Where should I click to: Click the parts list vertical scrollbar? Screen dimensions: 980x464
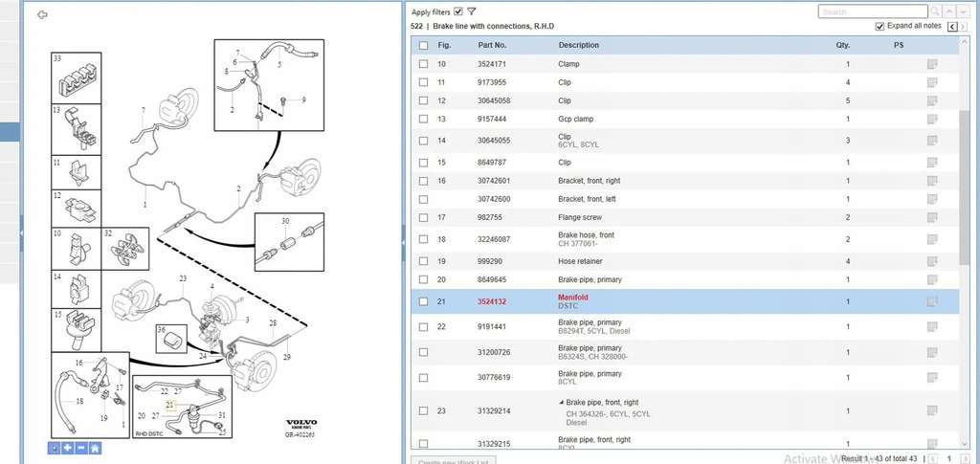coord(965,188)
